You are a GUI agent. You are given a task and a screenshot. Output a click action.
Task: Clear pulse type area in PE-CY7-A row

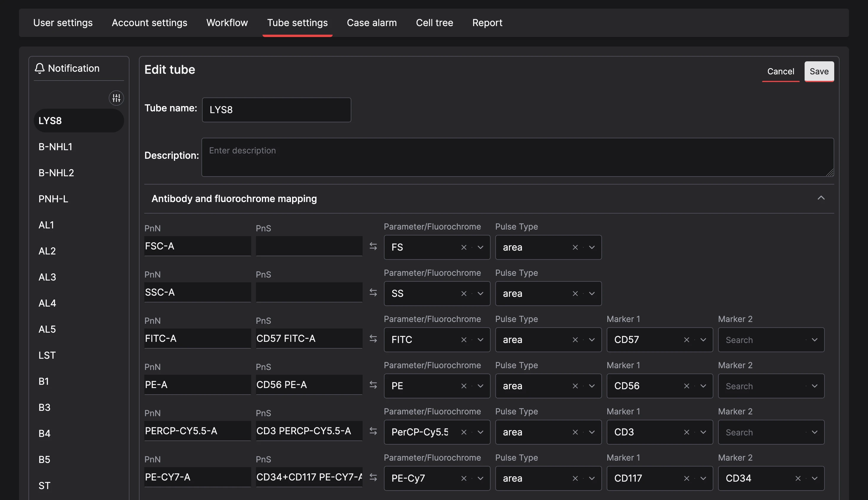coord(575,478)
